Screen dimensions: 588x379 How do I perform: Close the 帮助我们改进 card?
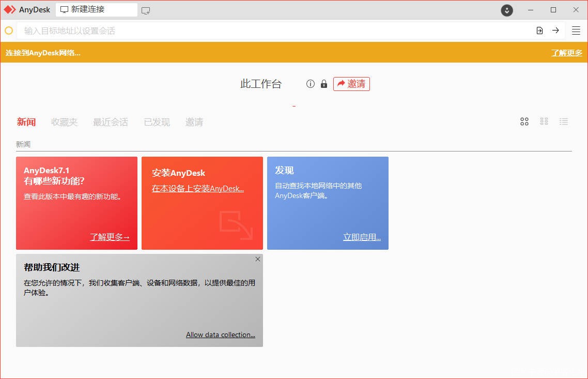pyautogui.click(x=258, y=259)
